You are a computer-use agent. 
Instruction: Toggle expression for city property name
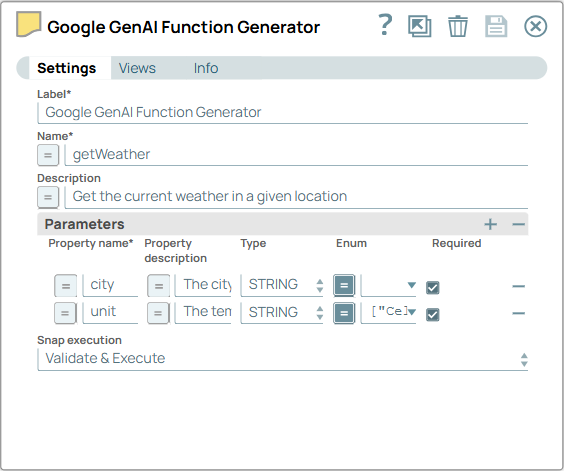point(65,286)
